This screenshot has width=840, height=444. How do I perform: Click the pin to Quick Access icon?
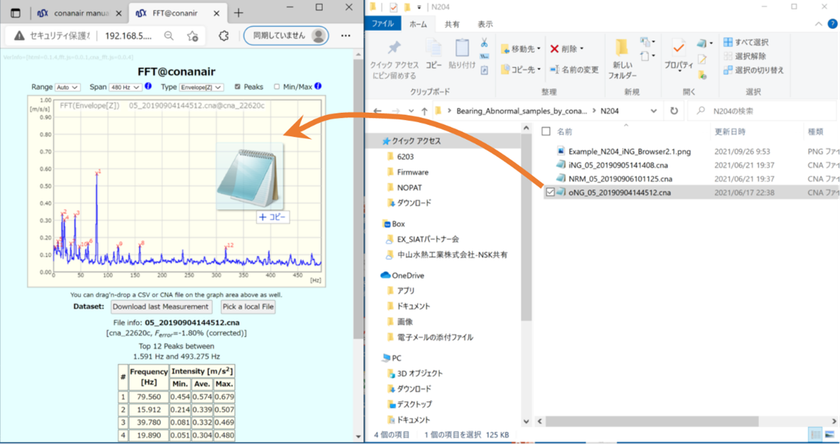[393, 49]
